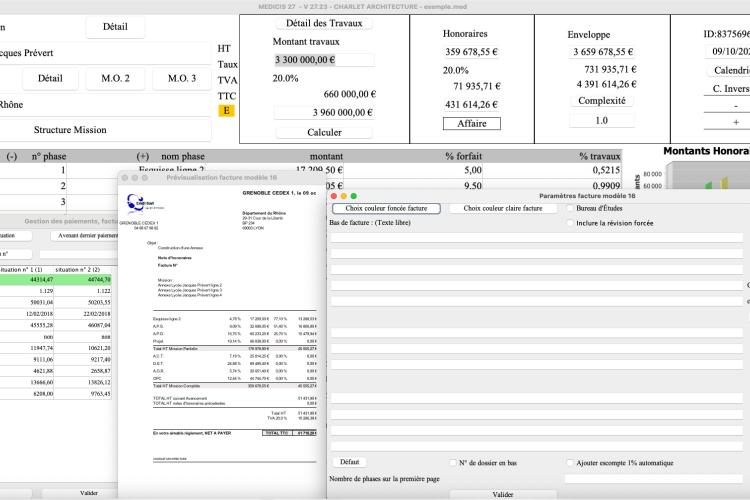Image resolution: width=750 pixels, height=500 pixels.
Task: Click Valider in Paramètres facture window
Action: [503, 495]
